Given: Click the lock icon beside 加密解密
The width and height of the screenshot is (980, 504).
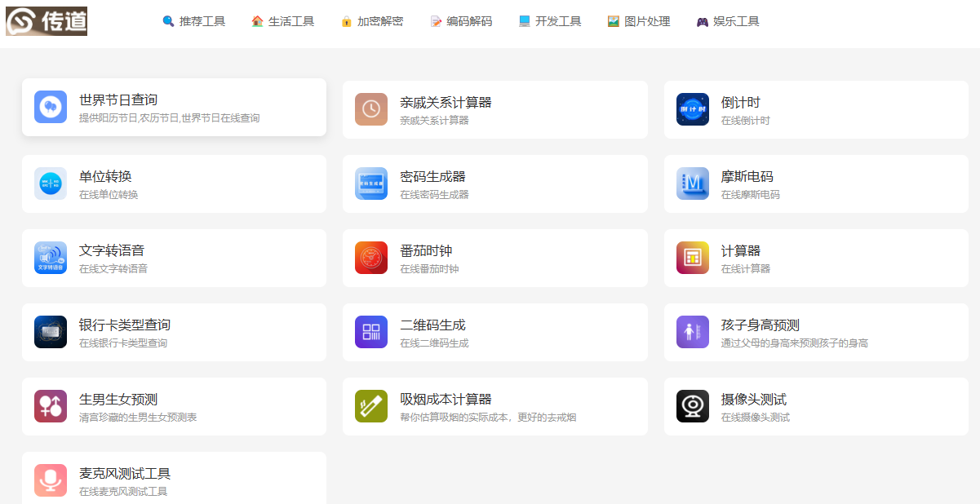Looking at the screenshot, I should click(x=346, y=21).
